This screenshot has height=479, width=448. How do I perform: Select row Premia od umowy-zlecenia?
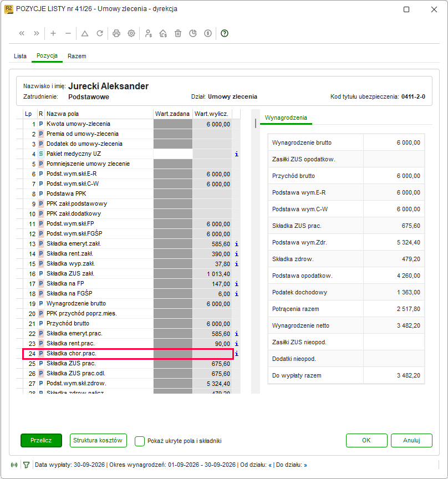[128, 134]
